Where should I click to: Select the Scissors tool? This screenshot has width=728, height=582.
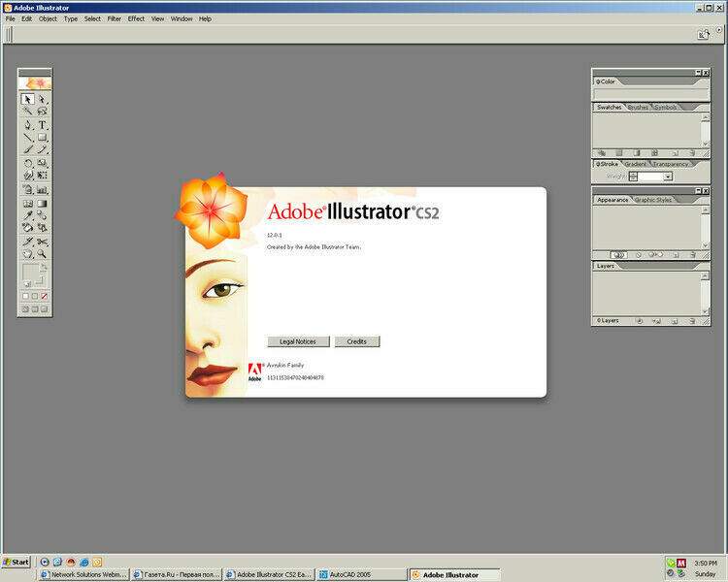(x=42, y=242)
